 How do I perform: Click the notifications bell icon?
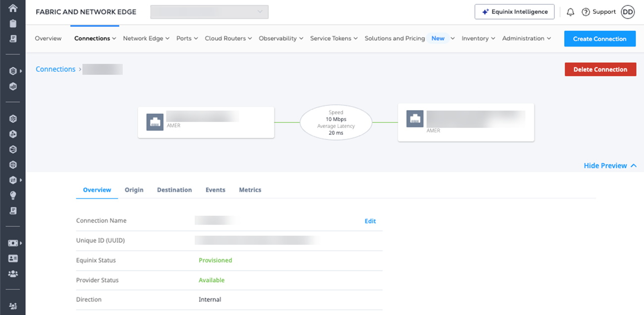[570, 12]
